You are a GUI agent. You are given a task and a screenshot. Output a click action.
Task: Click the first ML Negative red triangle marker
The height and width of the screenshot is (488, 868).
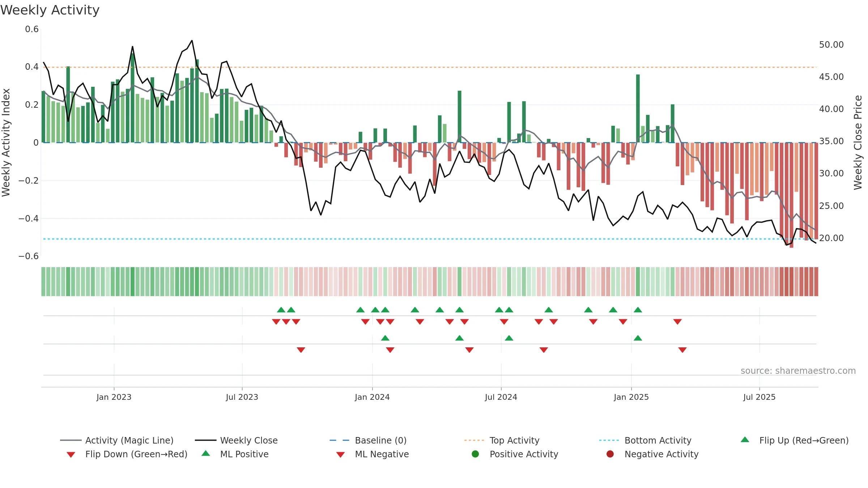click(301, 350)
